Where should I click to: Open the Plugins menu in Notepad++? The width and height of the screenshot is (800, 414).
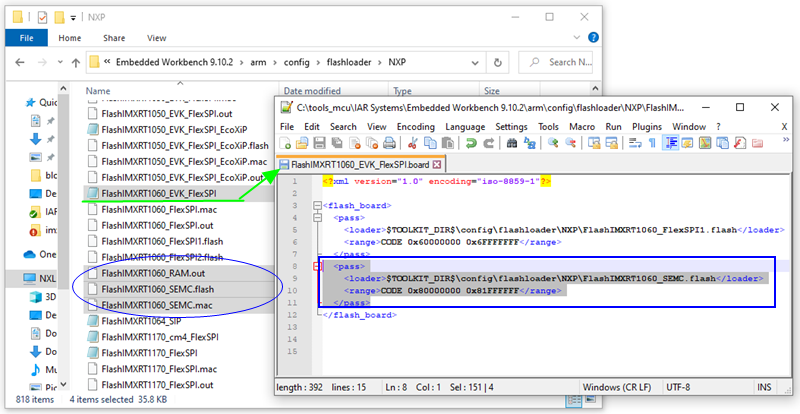point(647,127)
